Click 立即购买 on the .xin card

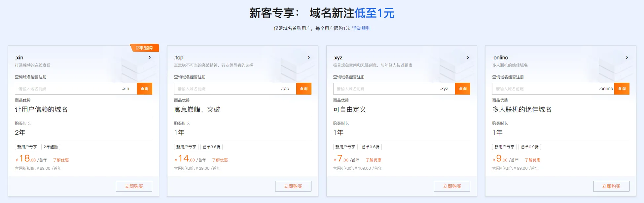tap(134, 186)
